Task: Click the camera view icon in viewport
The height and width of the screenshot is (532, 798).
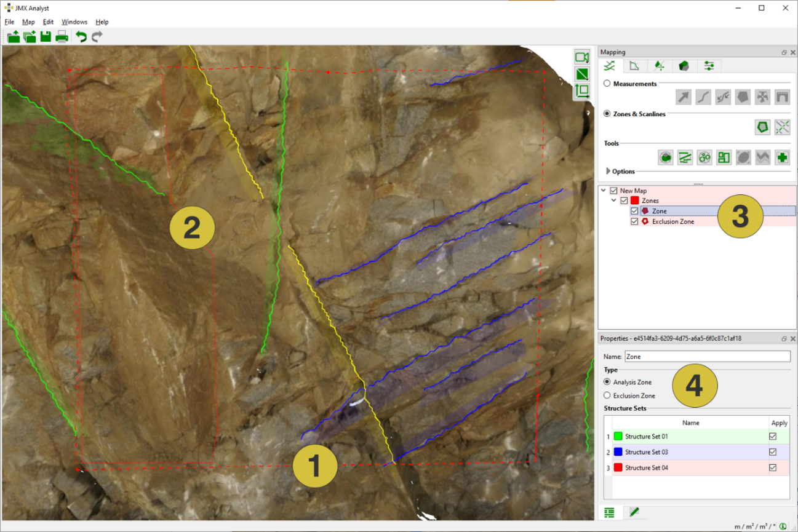Action: click(581, 57)
